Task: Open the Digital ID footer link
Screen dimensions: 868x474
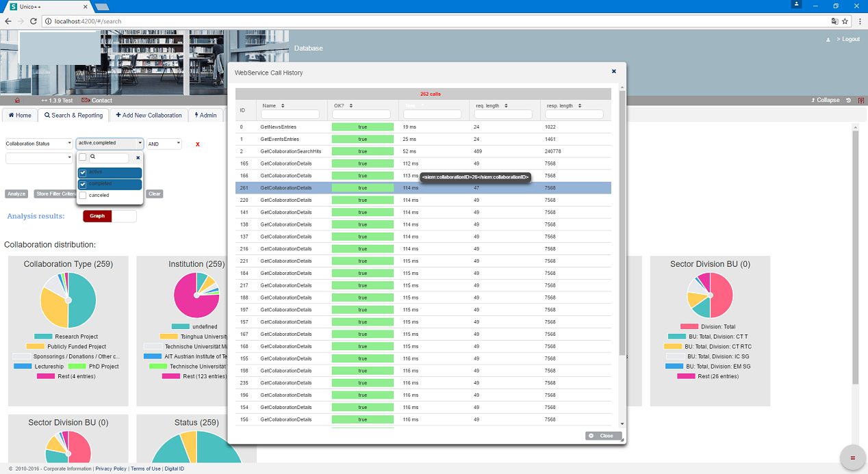Action: [175, 469]
